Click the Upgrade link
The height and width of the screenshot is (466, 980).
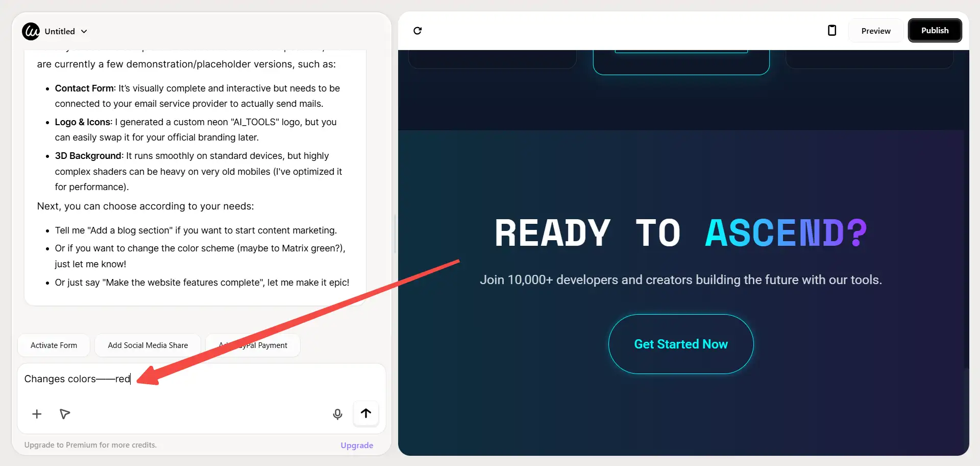click(x=357, y=446)
